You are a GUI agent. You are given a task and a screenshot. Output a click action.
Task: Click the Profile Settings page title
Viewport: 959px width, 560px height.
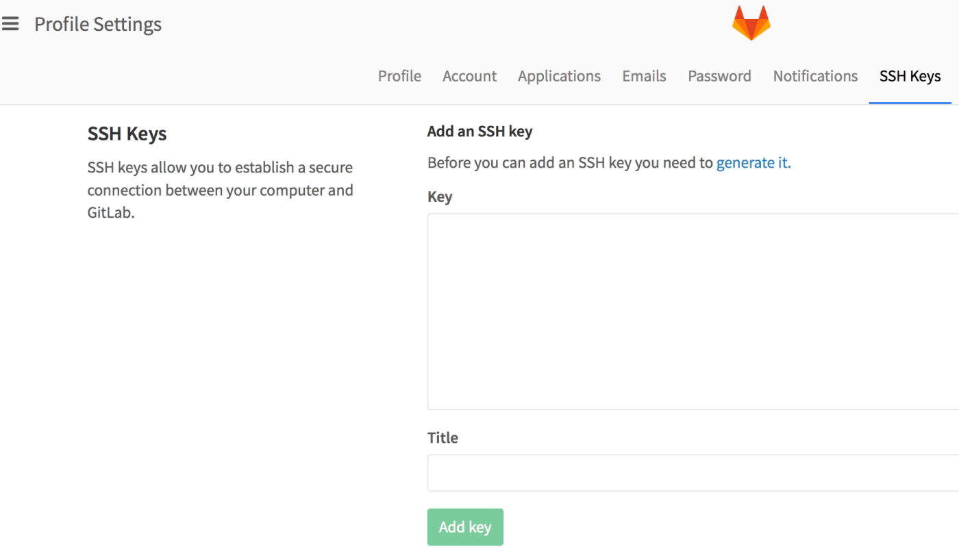click(x=97, y=24)
